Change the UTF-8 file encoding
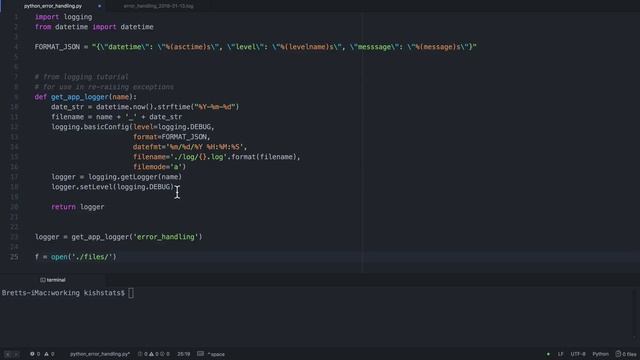The height and width of the screenshot is (360, 640). (578, 354)
